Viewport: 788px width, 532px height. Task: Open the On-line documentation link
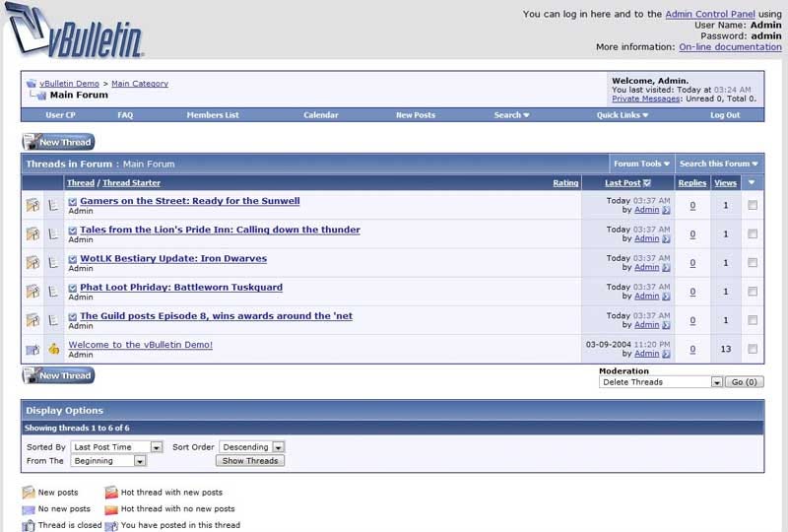(730, 46)
